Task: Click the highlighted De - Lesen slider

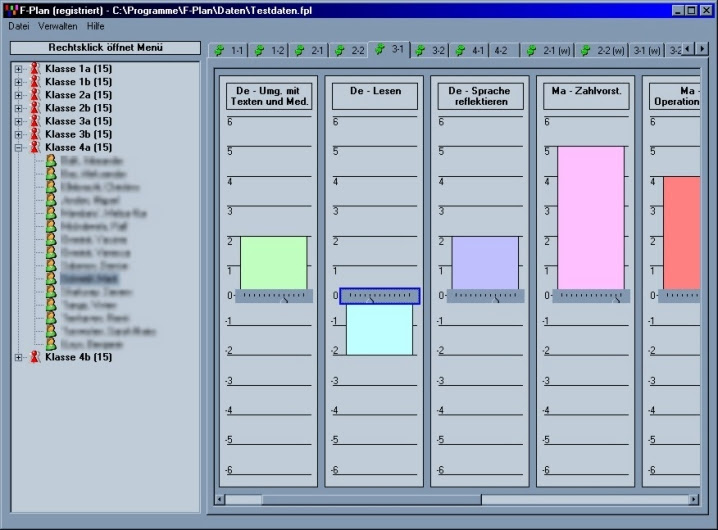Action: coord(380,296)
